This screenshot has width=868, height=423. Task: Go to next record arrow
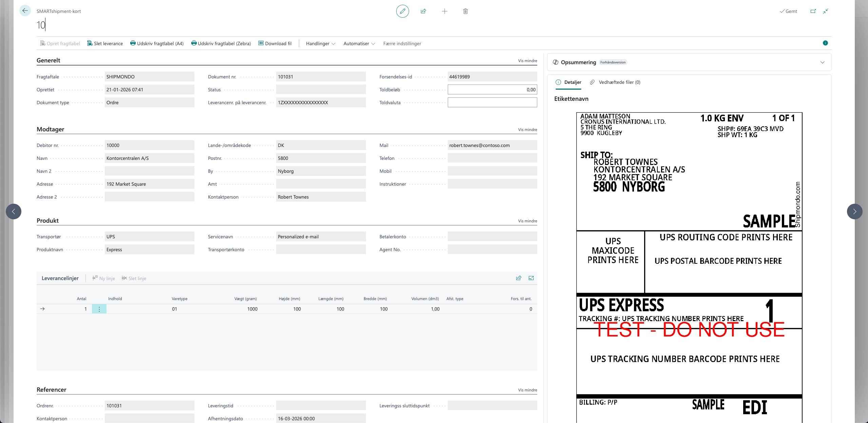pyautogui.click(x=854, y=211)
